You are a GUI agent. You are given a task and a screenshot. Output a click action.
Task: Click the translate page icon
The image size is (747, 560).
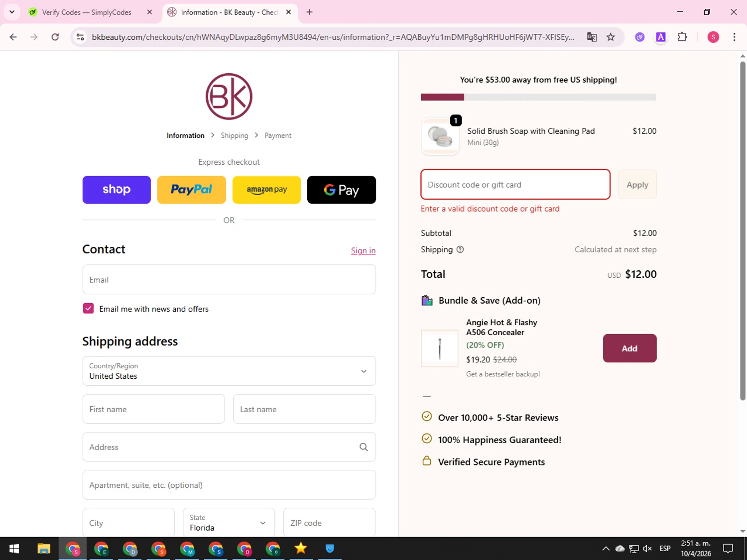[x=592, y=37]
